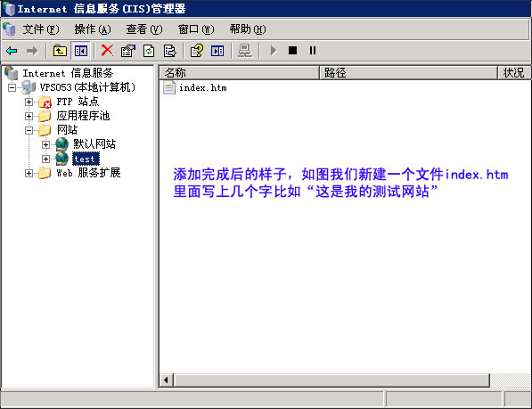
Task: Select the Web 服务扩展 tree label
Action: click(88, 173)
